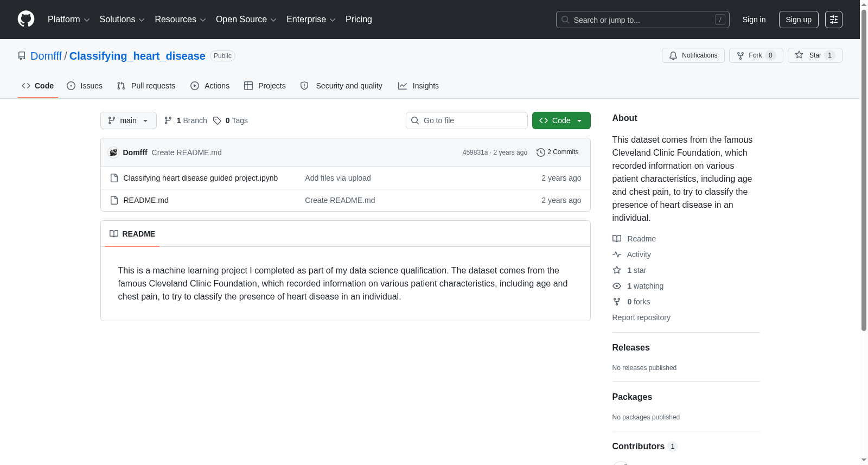
Task: Click the play icon on Actions tab
Action: [195, 86]
